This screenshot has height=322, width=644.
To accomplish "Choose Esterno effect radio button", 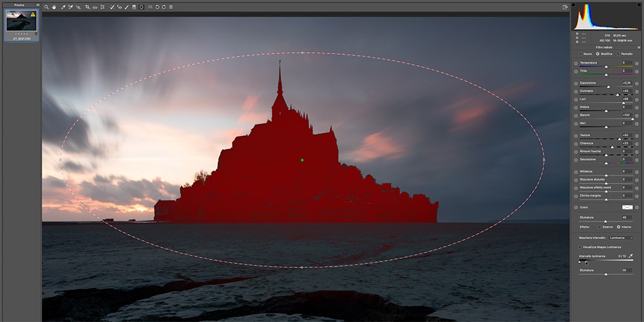I will (600, 227).
